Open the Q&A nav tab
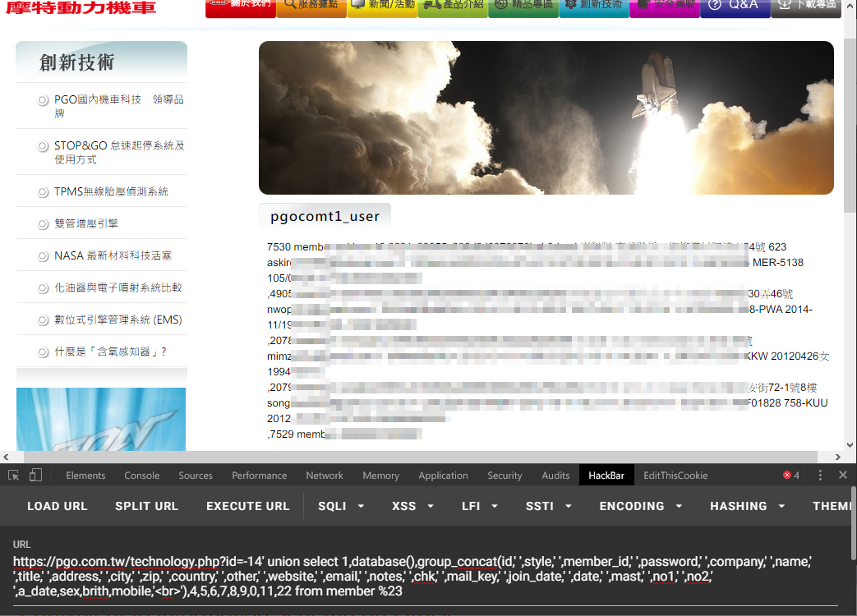 [x=735, y=8]
